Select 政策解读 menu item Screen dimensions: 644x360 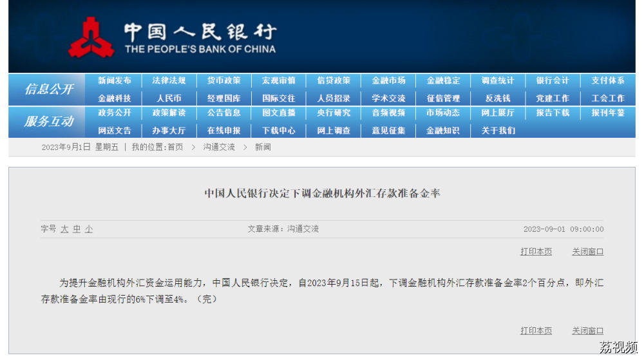click(x=169, y=113)
